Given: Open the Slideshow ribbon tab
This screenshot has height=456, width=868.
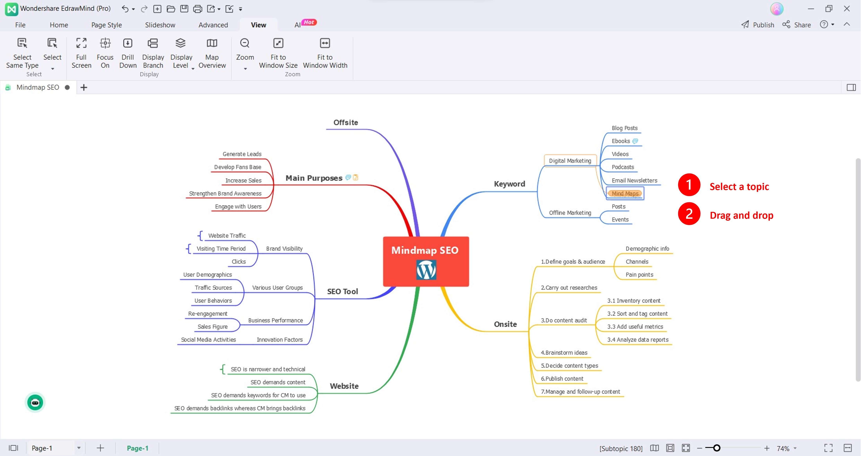Looking at the screenshot, I should click(x=160, y=25).
